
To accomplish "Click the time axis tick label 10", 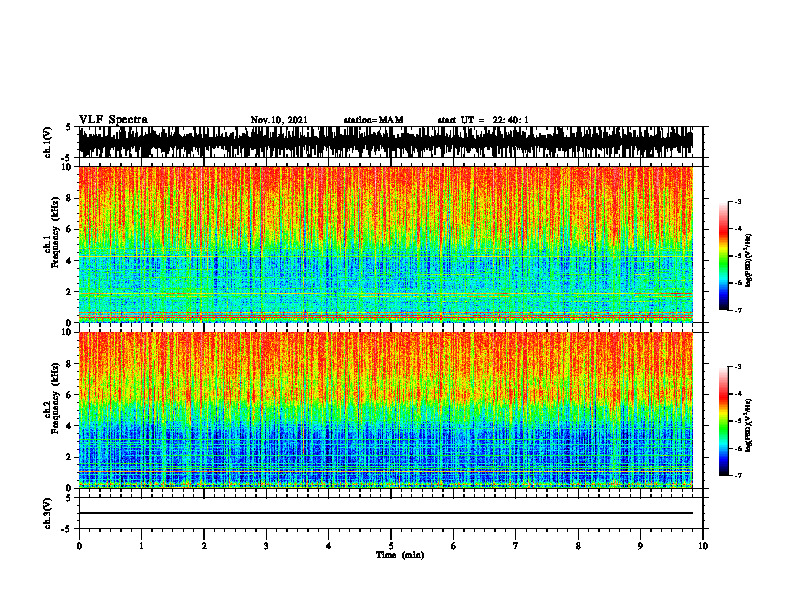I will (x=703, y=546).
